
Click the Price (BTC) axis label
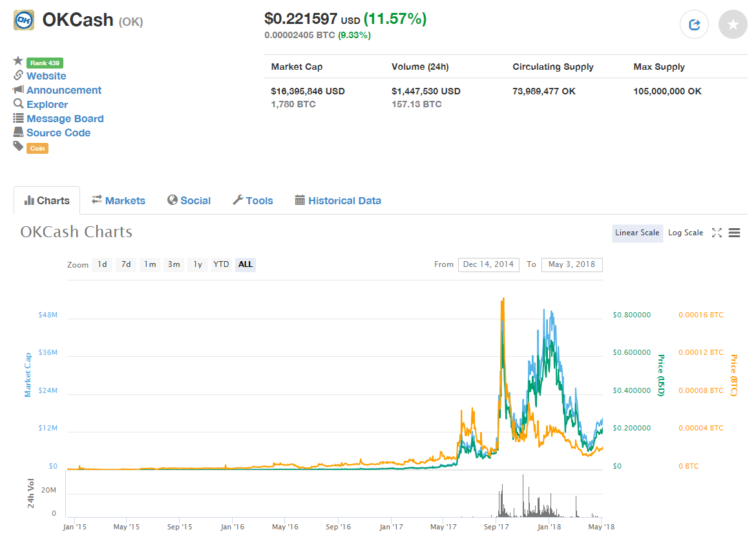734,375
